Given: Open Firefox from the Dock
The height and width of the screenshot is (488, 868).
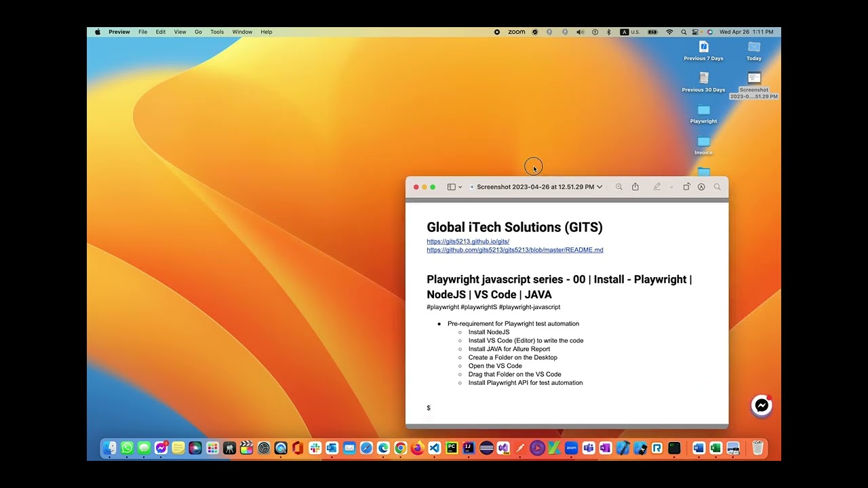Looking at the screenshot, I should [x=417, y=448].
